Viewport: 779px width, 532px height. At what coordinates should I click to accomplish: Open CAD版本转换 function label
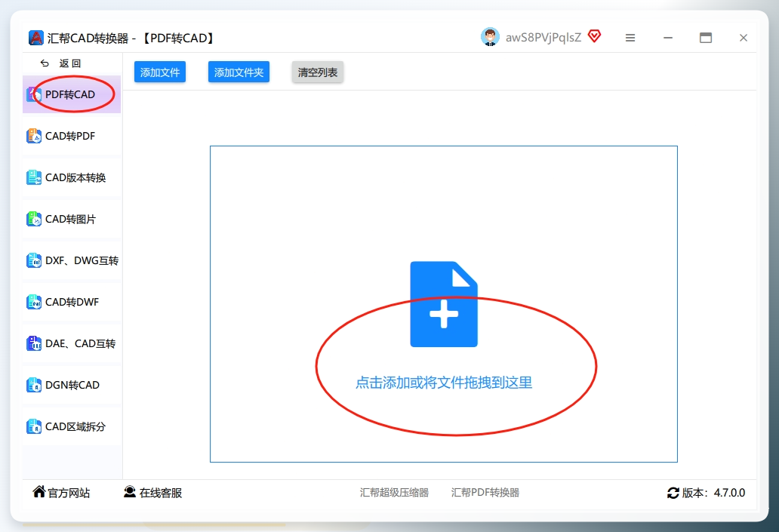click(x=75, y=177)
